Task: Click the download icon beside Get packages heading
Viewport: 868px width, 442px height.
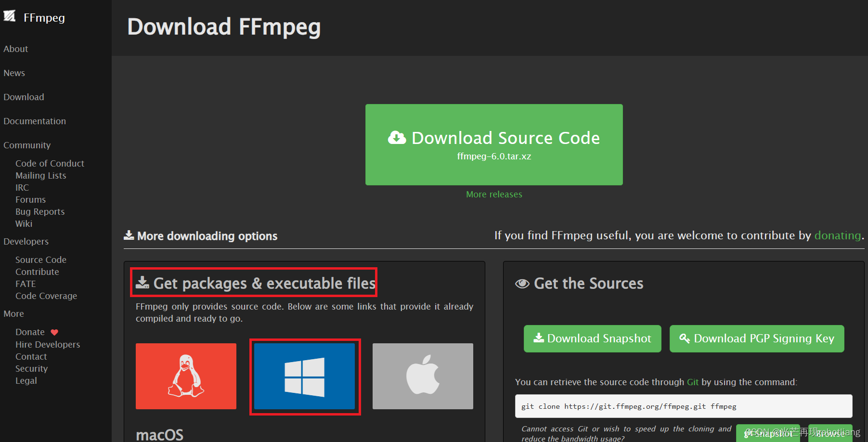Action: pyautogui.click(x=143, y=282)
